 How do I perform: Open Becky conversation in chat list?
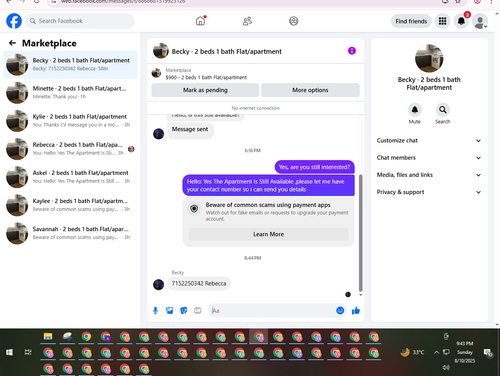click(70, 64)
